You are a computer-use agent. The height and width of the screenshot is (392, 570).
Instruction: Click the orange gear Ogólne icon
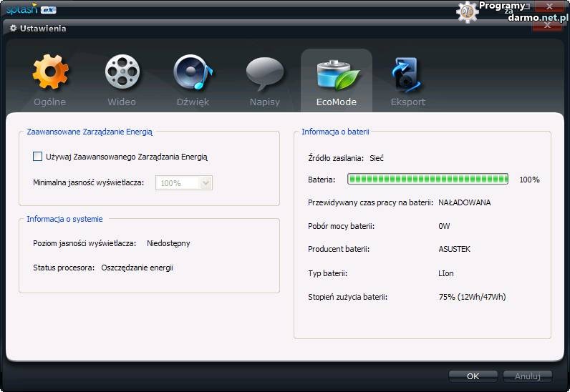[50, 73]
